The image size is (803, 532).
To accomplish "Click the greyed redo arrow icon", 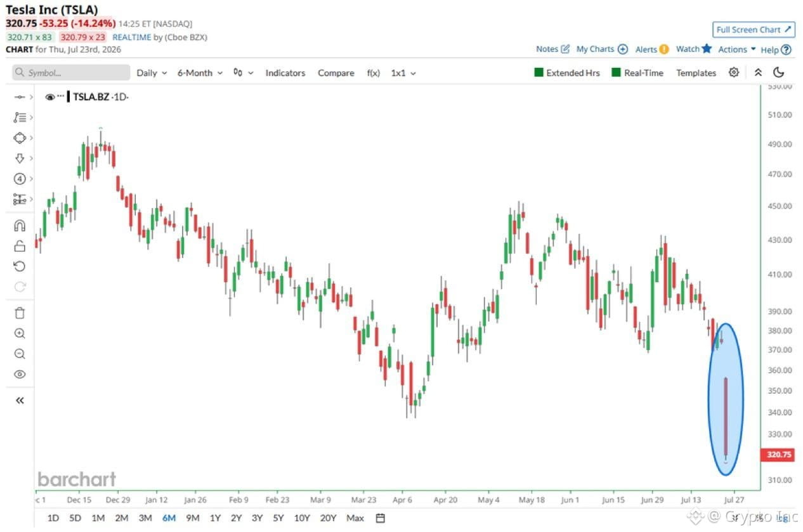I will pos(19,287).
